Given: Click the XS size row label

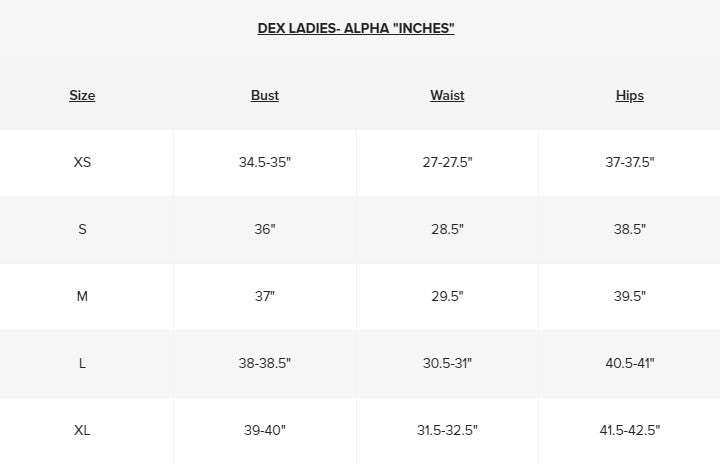Looking at the screenshot, I should 82,162.
